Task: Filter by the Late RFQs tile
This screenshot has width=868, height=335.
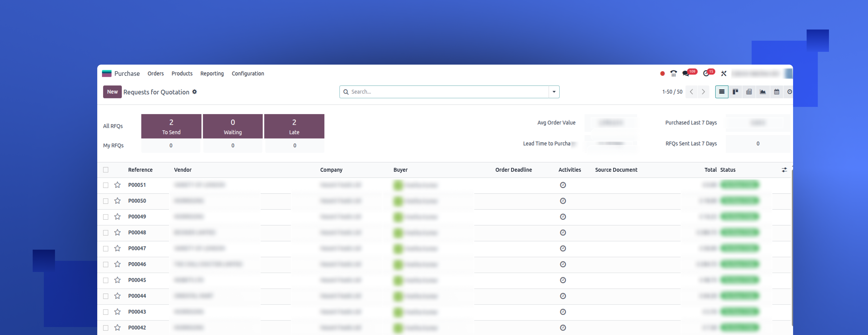Action: (x=294, y=126)
